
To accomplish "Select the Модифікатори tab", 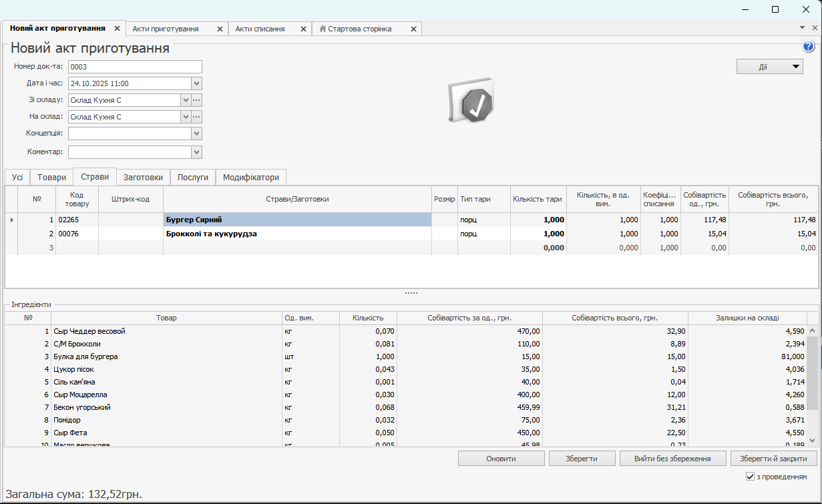I will (250, 178).
